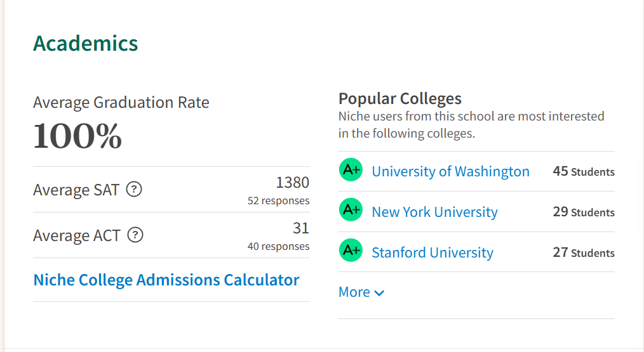644x352 pixels.
Task: Click the Average SAT help question icon
Action: tap(134, 189)
